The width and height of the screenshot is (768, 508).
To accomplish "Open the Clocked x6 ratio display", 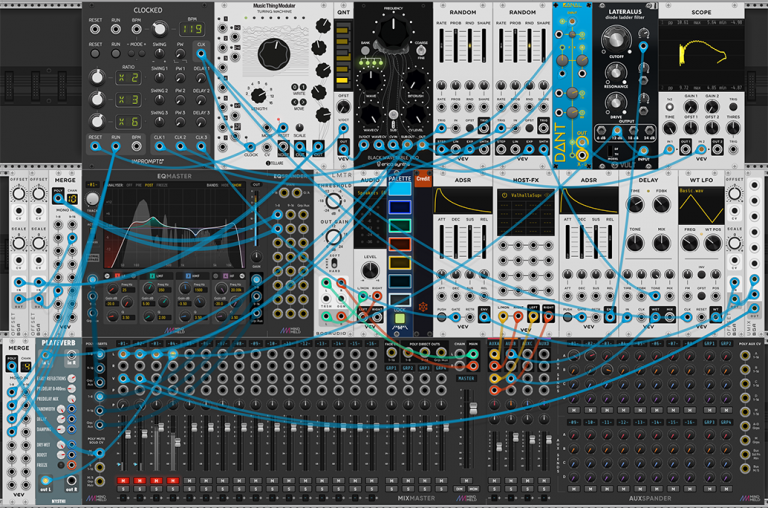I will (128, 121).
